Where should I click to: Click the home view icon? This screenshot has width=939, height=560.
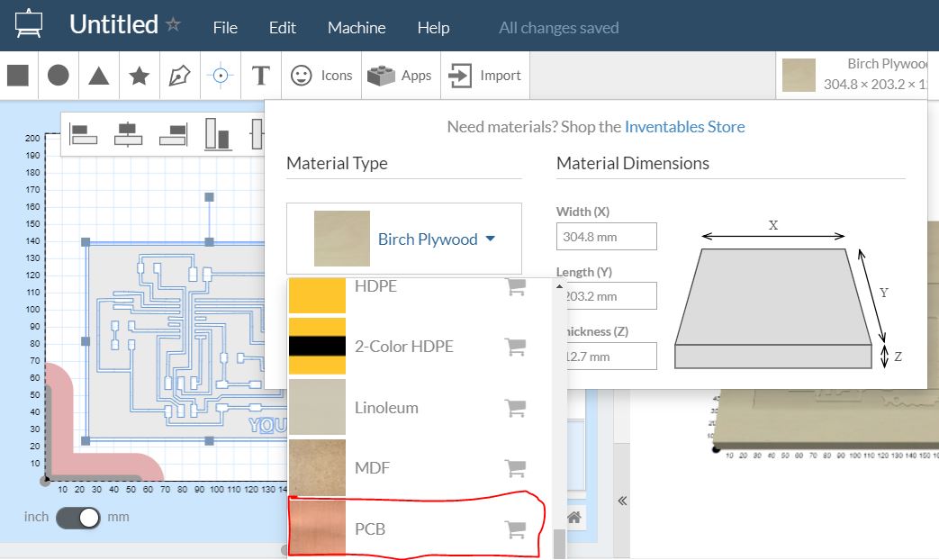coord(574,518)
